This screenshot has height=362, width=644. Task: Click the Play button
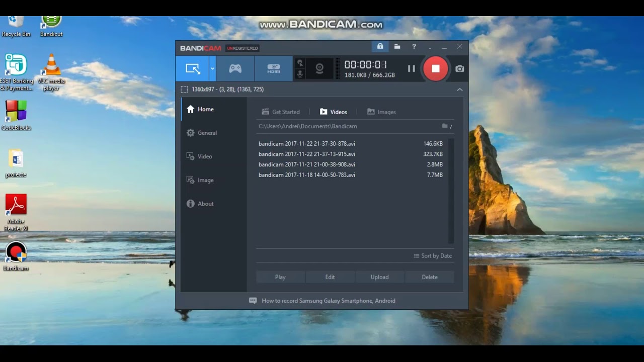[280, 277]
